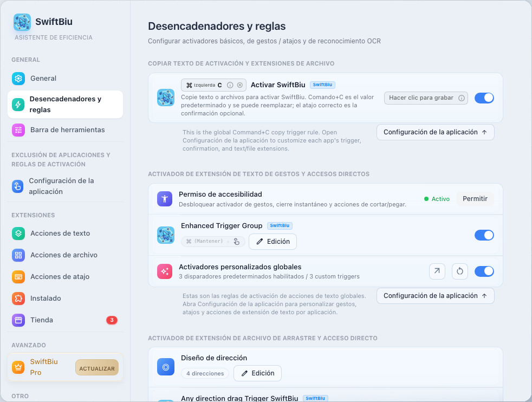Select the Desencadenadores y reglas lightning icon
Screen dimensions: 532x402
[18, 104]
